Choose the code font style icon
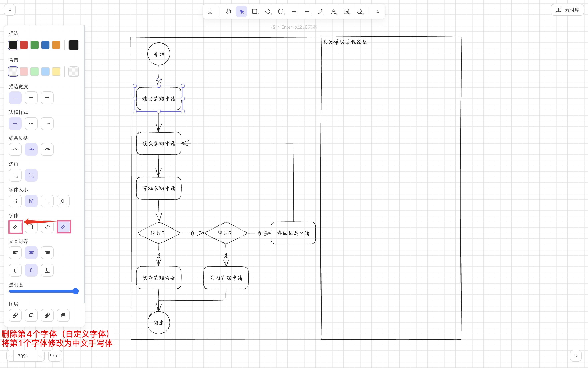The height and width of the screenshot is (368, 588). tap(47, 227)
